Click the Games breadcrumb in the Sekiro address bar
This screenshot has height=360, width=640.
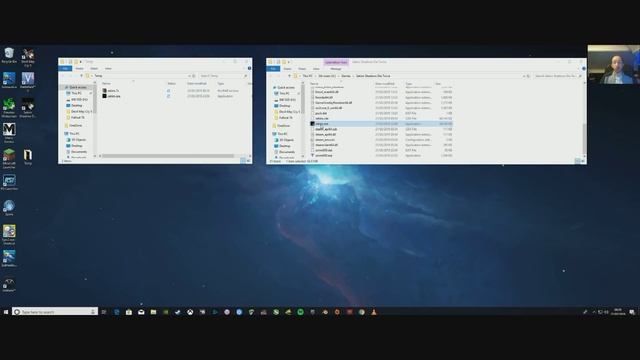346,76
